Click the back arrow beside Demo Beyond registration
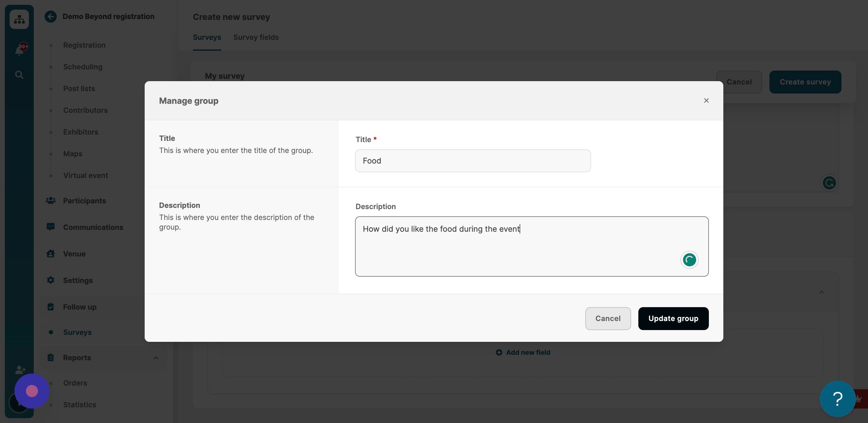This screenshot has width=868, height=423. 51,17
